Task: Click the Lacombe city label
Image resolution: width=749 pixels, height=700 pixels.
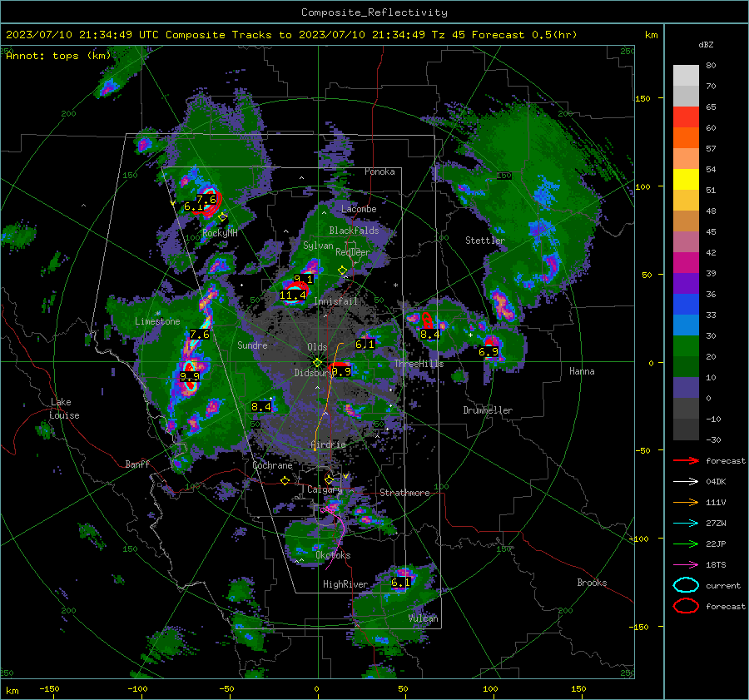Action: click(x=359, y=209)
